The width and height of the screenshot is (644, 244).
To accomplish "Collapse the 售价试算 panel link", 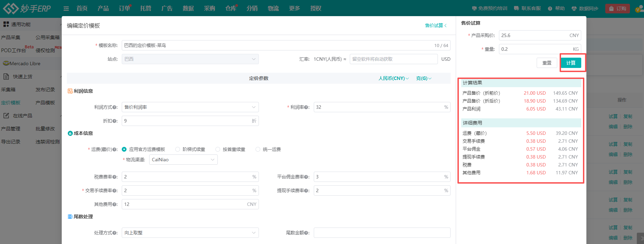I will (436, 25).
